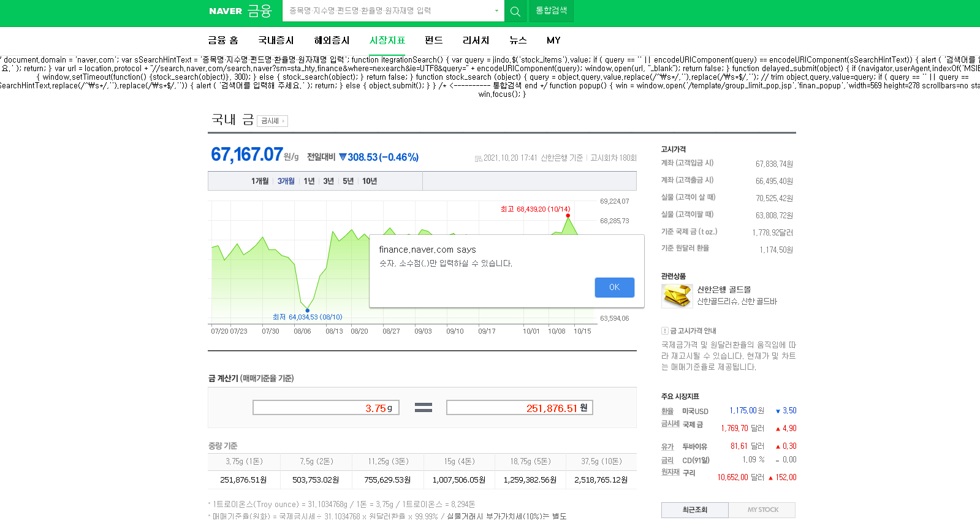Open the 신한골드리슈, 신한 골드바 link
The width and height of the screenshot is (980, 531).
(x=737, y=301)
